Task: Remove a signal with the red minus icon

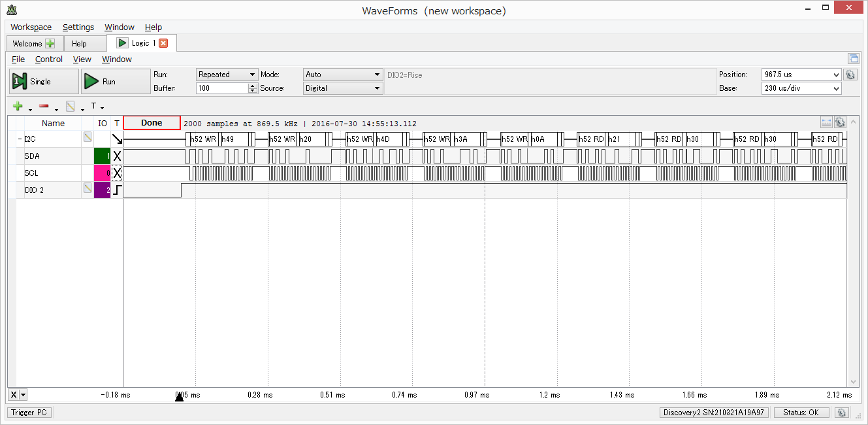Action: (44, 107)
